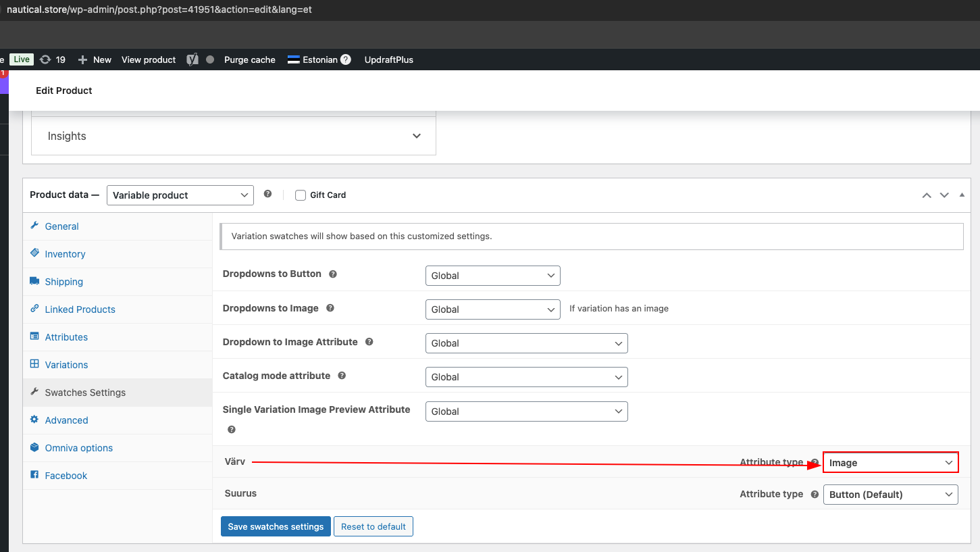Click help icon for Catalog mode attribute
Screen dimensions: 980x552
click(x=342, y=376)
